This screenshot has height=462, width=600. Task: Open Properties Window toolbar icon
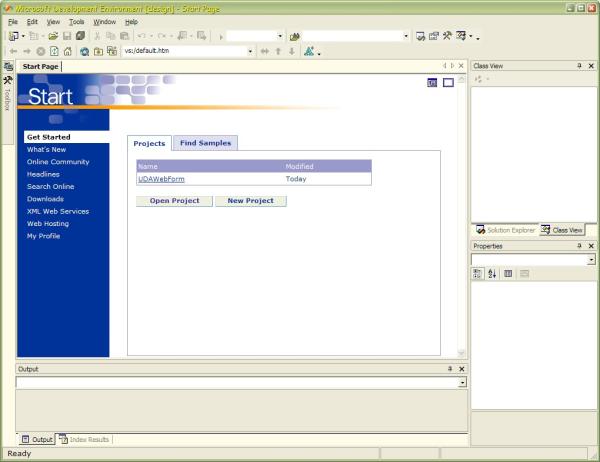434,36
